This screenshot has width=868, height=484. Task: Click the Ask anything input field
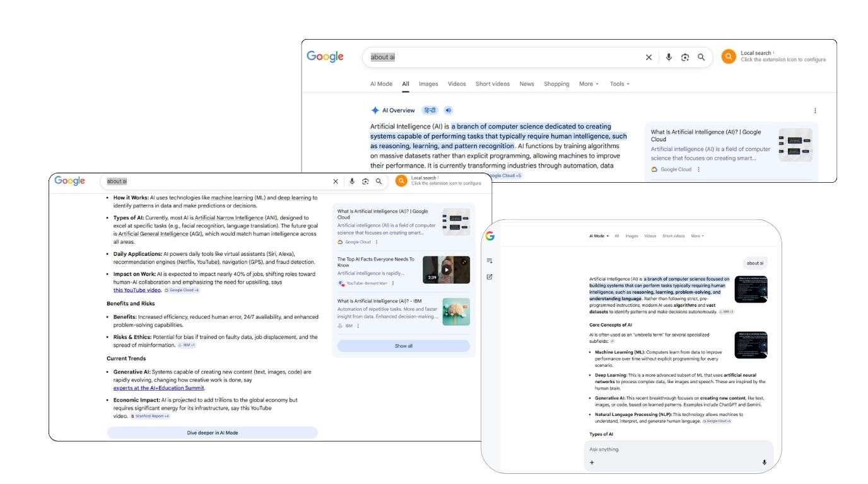click(x=678, y=449)
